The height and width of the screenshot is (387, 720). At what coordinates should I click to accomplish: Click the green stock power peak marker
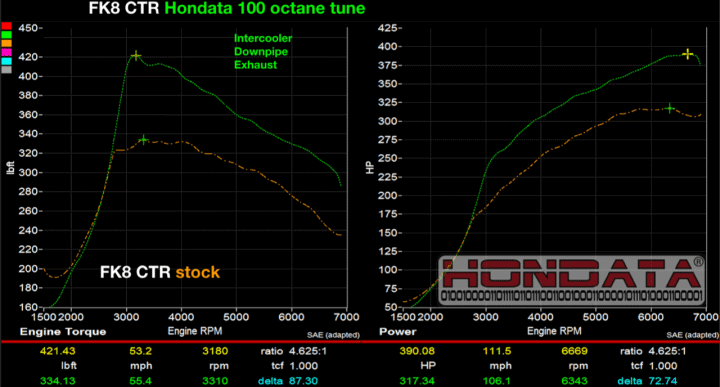pyautogui.click(x=670, y=108)
